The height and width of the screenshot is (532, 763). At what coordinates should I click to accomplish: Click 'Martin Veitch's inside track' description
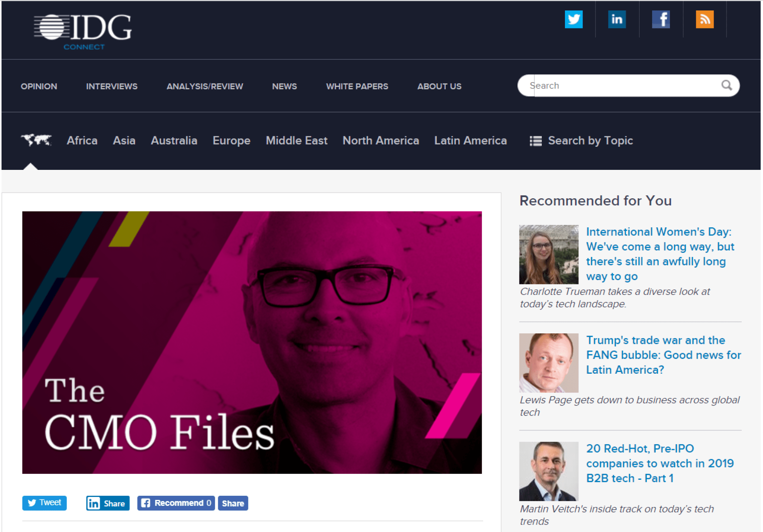[x=617, y=515]
